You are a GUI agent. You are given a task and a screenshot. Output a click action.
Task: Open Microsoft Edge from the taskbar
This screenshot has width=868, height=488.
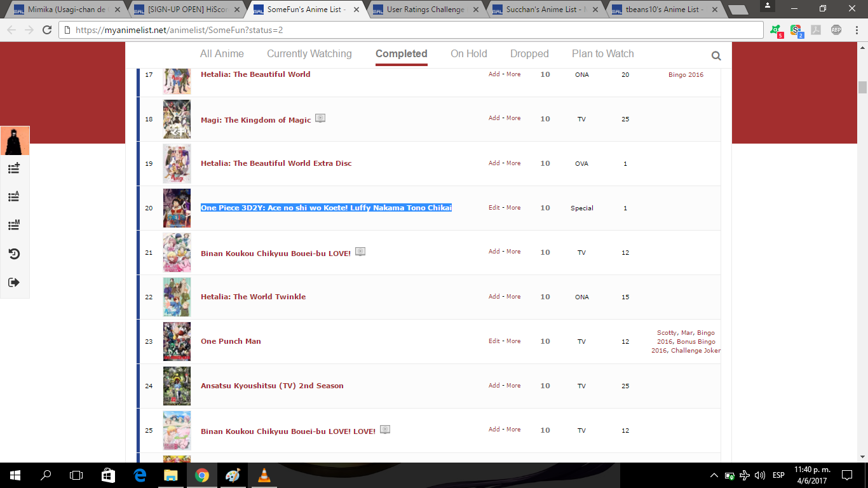[139, 475]
